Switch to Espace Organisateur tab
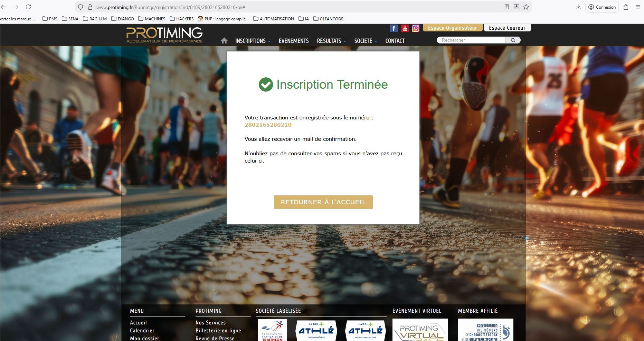 (x=453, y=28)
